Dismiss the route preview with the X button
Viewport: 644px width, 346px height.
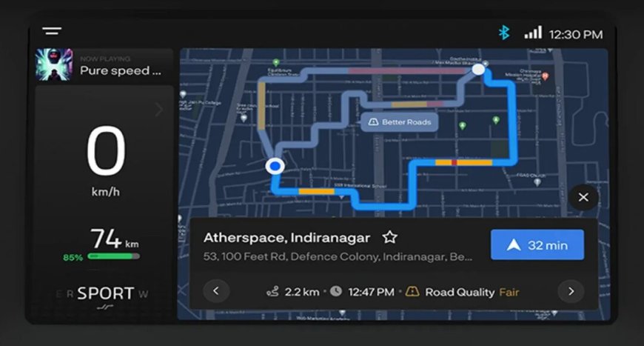(583, 197)
